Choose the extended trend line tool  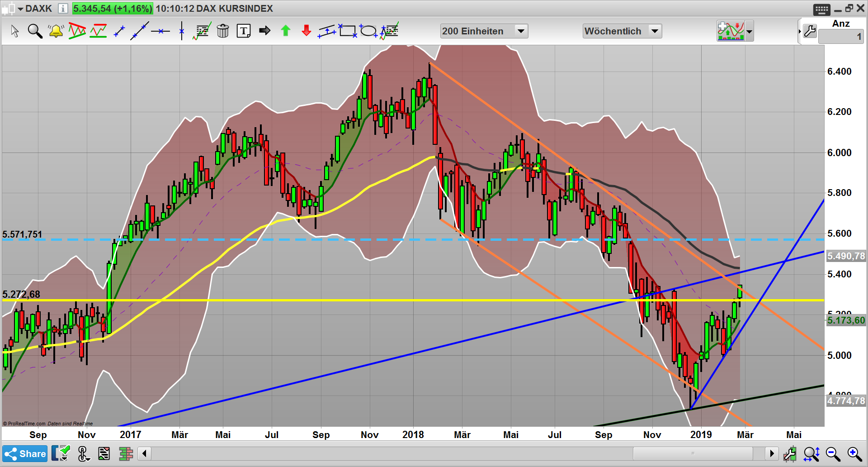(139, 31)
